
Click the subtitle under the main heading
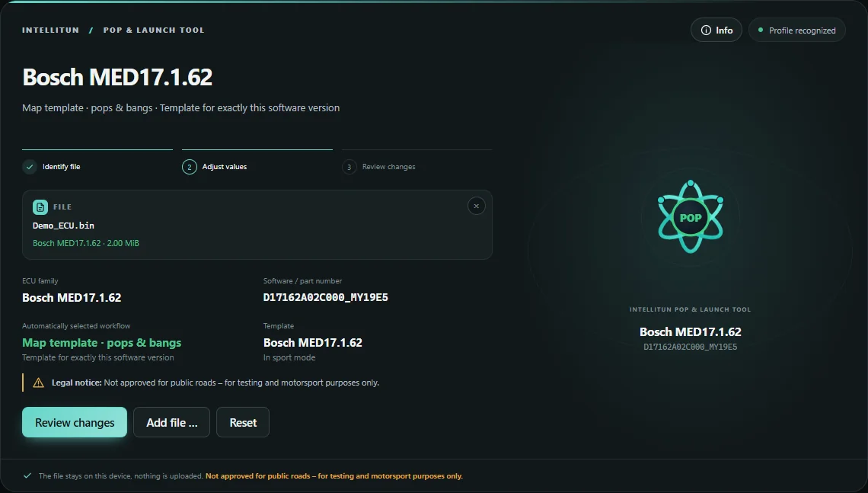181,108
